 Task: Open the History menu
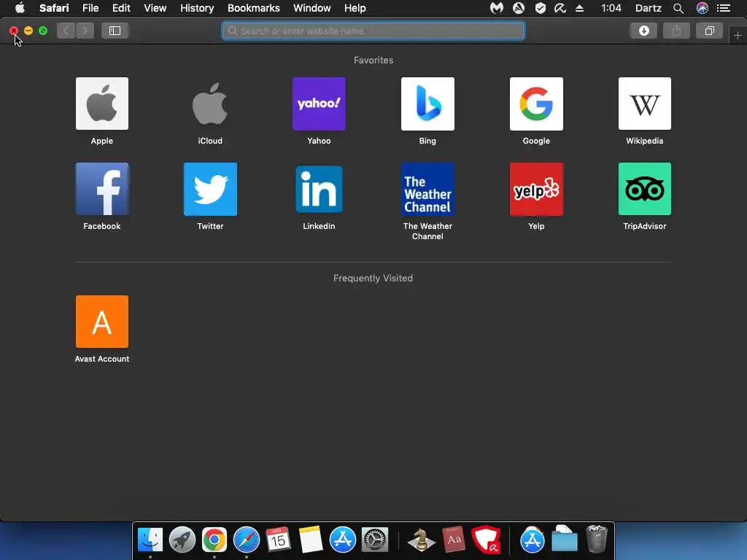[197, 8]
